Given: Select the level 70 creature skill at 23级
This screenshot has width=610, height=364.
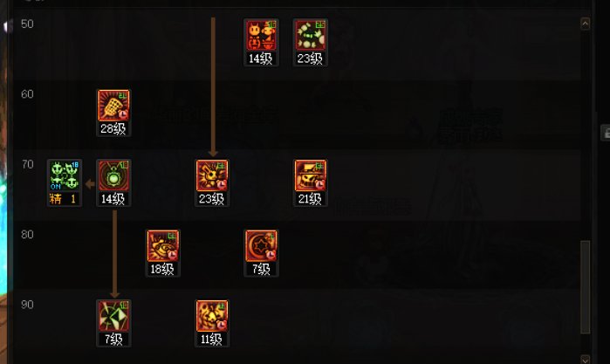Looking at the screenshot, I should pos(212,175).
